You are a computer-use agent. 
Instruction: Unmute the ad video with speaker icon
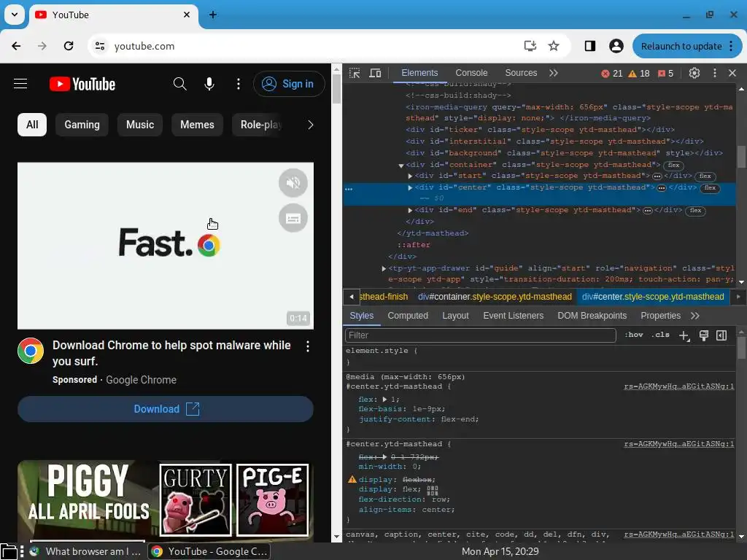coord(293,183)
